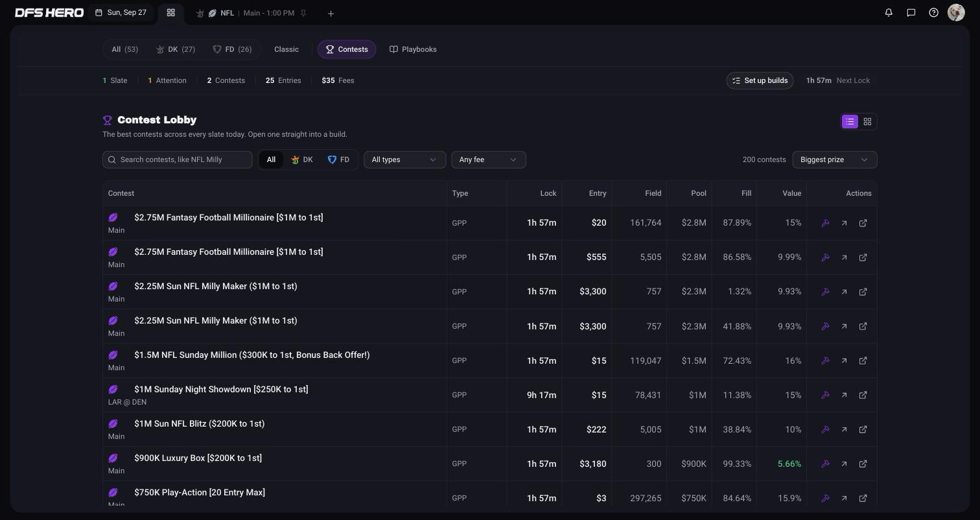Click the DFS HERO logo

[x=49, y=13]
